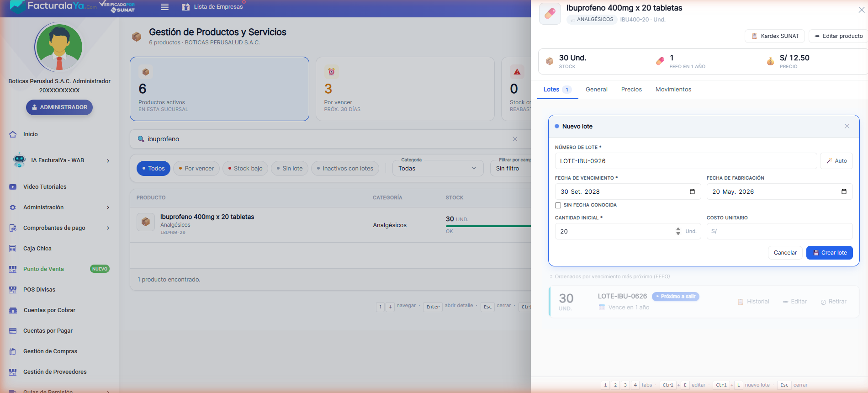Select the Stock bajo filter chip
The height and width of the screenshot is (393, 868).
tap(245, 168)
